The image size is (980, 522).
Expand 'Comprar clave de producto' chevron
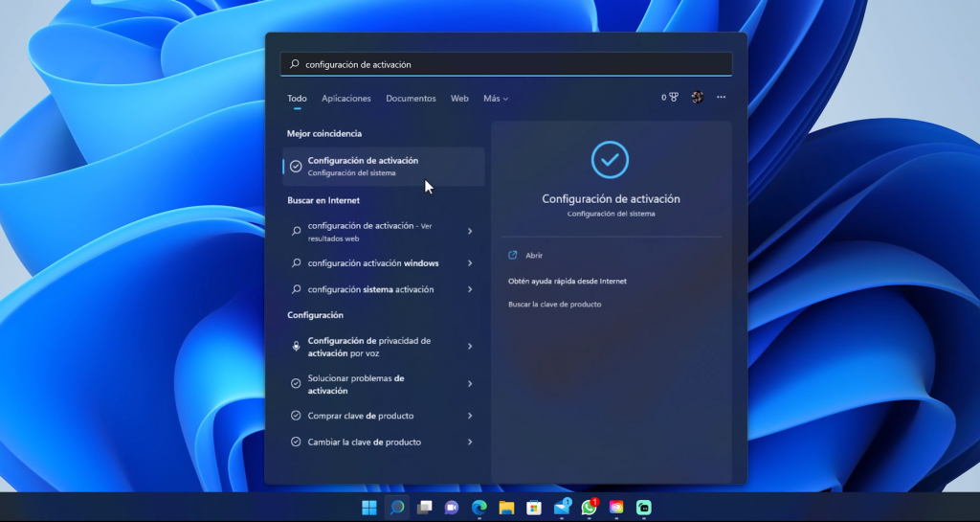[x=470, y=416]
